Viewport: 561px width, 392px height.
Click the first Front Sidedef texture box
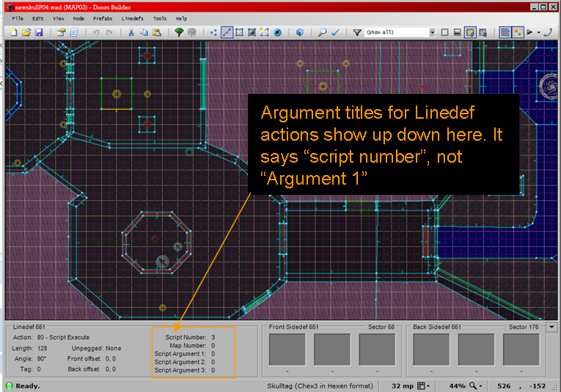coord(287,350)
